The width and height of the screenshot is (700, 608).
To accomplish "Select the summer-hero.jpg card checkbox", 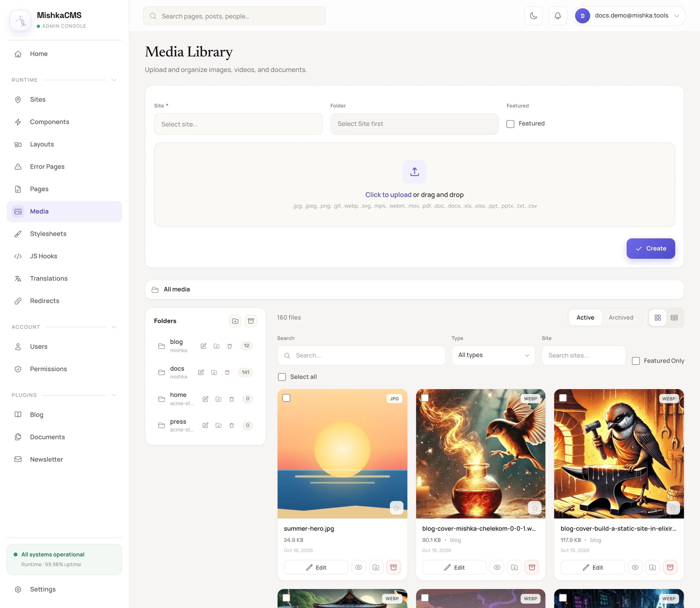I will [x=287, y=398].
